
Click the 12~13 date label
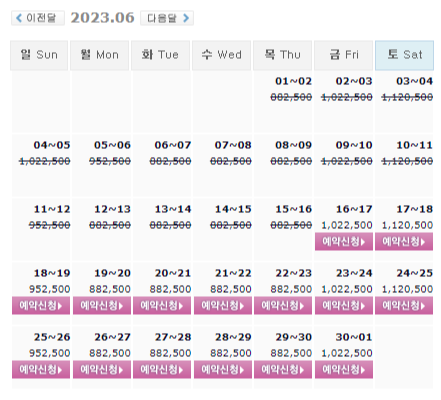point(112,209)
